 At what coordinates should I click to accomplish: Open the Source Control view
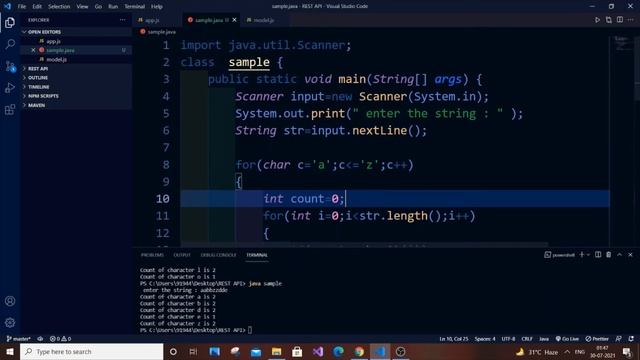(x=10, y=66)
